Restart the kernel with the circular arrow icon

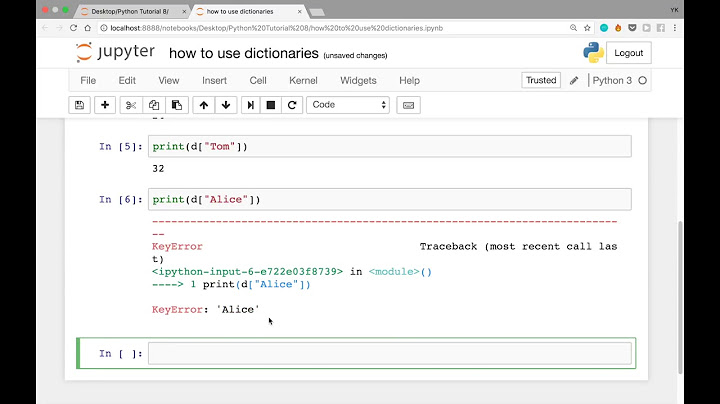pyautogui.click(x=292, y=105)
